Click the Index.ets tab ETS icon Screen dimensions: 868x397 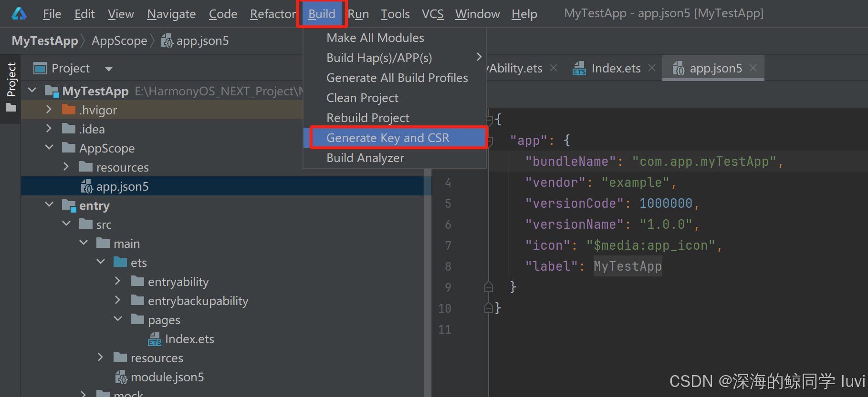[579, 69]
